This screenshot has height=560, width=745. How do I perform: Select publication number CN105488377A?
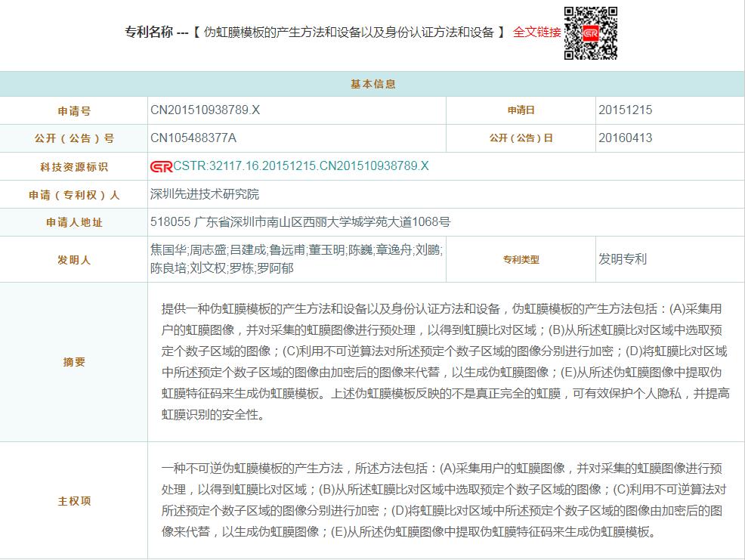tap(193, 138)
